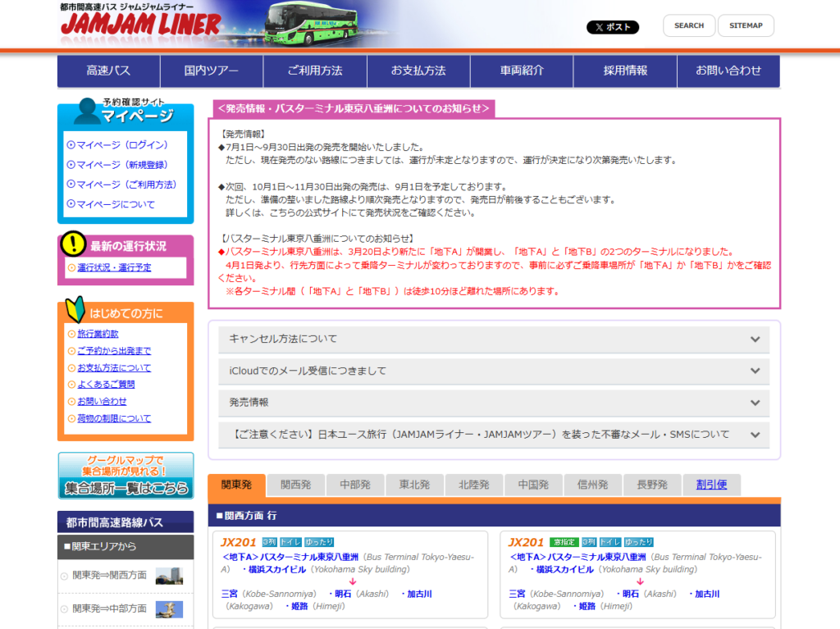840x629 pixels.
Task: Open the 国内ツアー menu
Action: pos(212,71)
